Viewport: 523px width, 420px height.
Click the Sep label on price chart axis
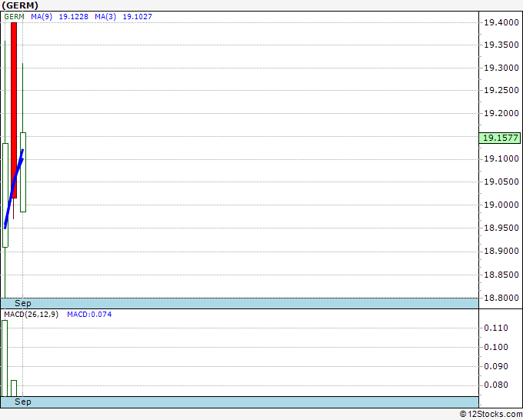[22, 304]
